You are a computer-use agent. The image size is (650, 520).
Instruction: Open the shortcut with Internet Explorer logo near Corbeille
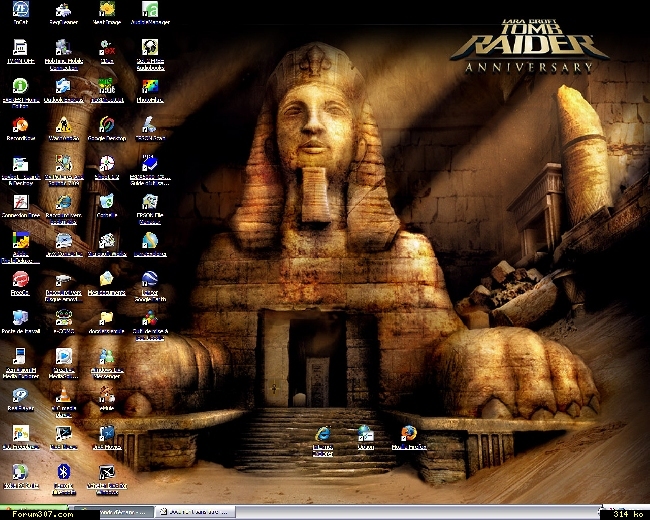click(63, 210)
